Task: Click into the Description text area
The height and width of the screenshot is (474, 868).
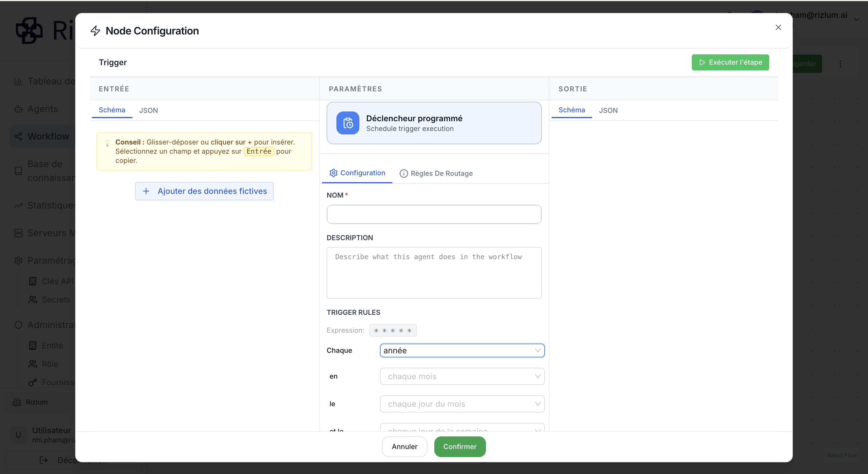Action: 434,273
